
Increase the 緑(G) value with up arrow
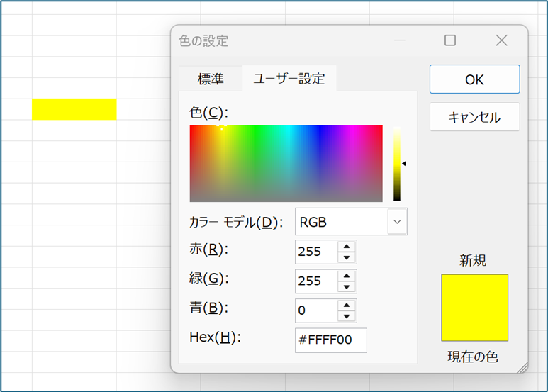(x=347, y=276)
